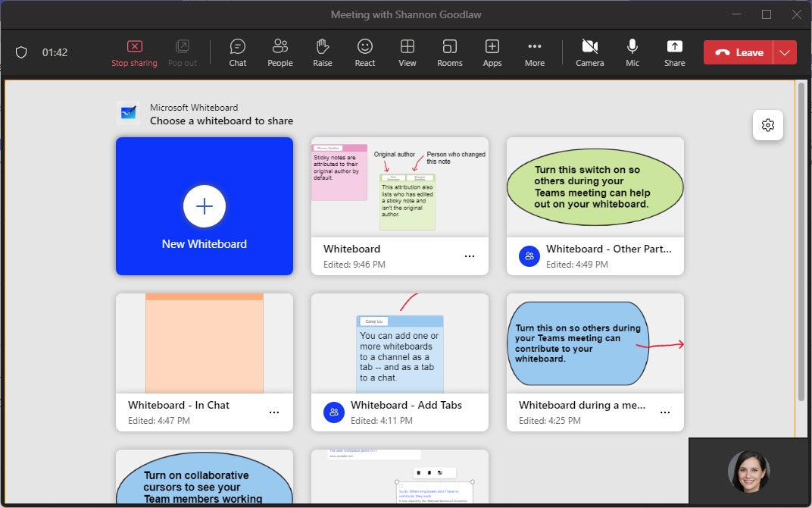Viewport: 812px width, 508px height.
Task: Select the Whiteboard - Other Part... card
Action: click(595, 206)
